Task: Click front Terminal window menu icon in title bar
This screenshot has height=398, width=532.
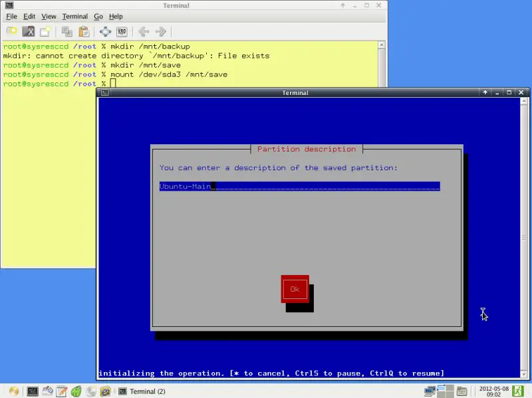Action: (105, 92)
